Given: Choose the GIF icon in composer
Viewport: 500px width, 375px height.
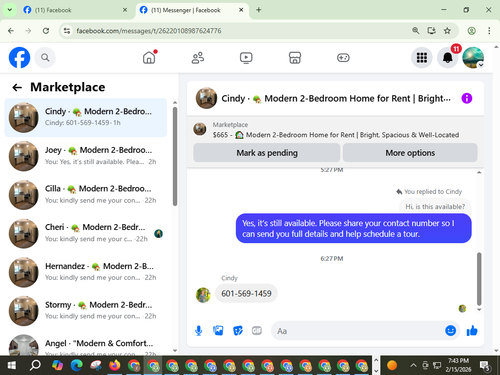Looking at the screenshot, I should pyautogui.click(x=257, y=331).
